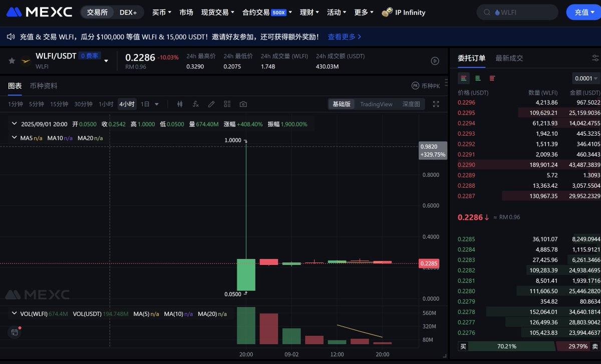Take a chart snapshot with camera icon
The width and height of the screenshot is (601, 364).
coord(243,104)
